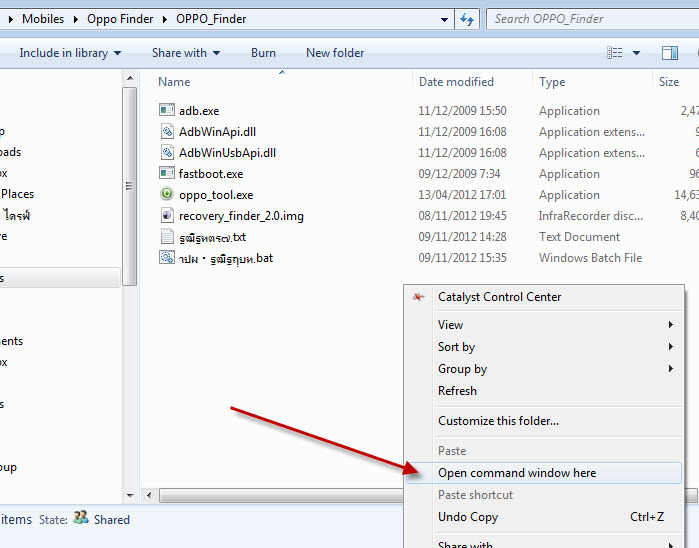Click the Places item in navigation pane

point(17,194)
